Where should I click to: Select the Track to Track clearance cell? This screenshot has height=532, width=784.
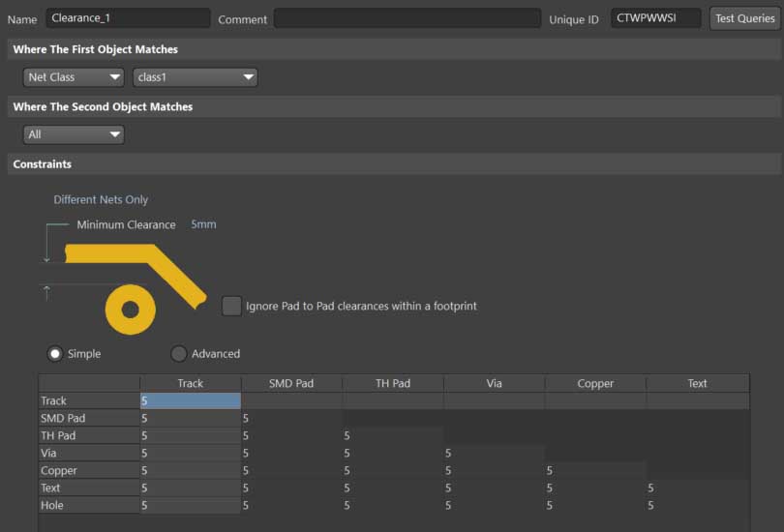tap(190, 400)
